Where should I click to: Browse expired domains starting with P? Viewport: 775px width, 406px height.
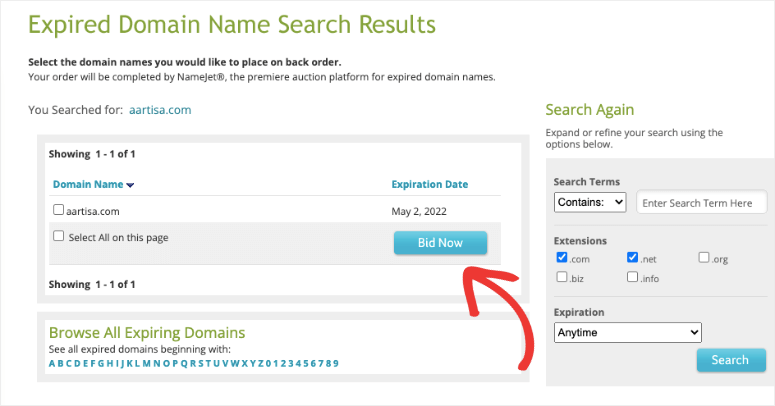[x=175, y=363]
